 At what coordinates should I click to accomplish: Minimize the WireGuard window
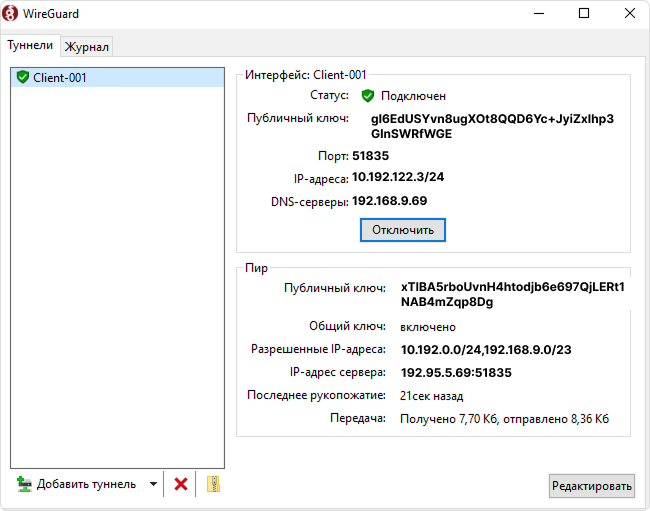click(x=538, y=13)
